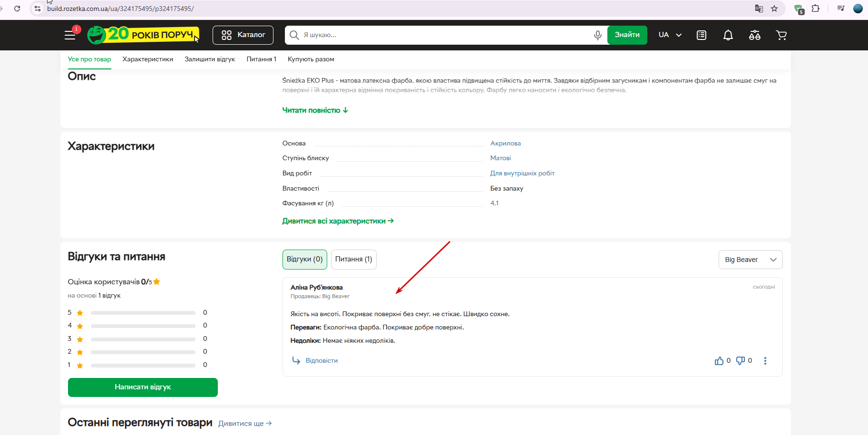Follow the Акрилова characteristic link

coord(506,143)
